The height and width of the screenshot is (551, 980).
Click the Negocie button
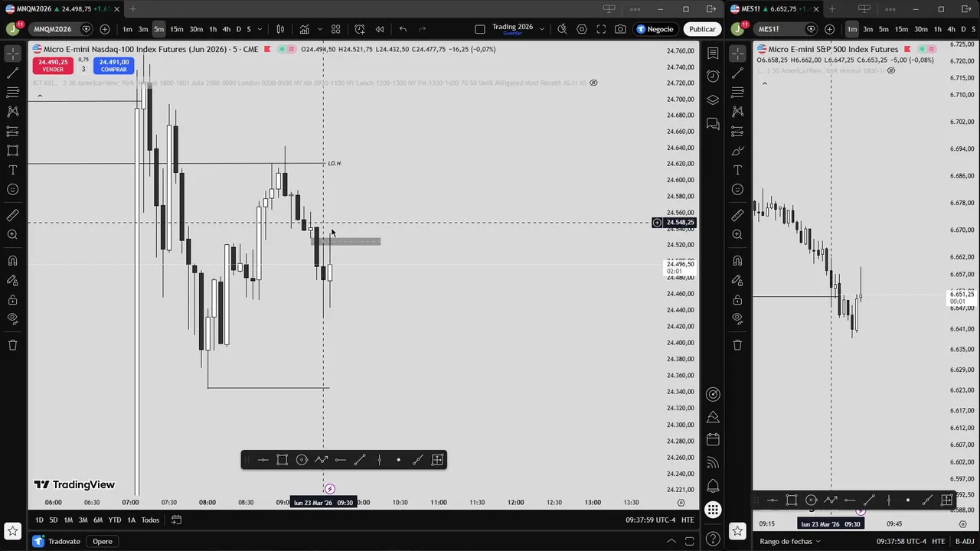pyautogui.click(x=655, y=29)
